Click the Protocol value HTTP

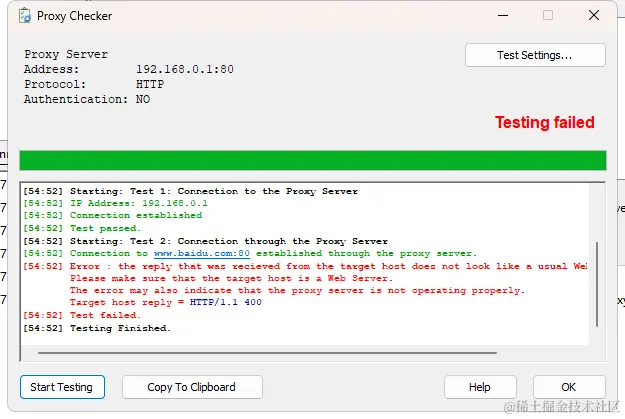click(x=150, y=84)
